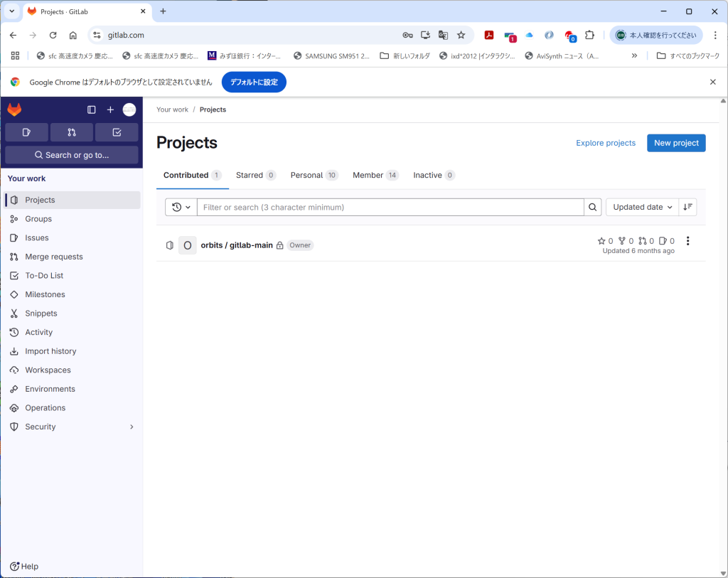Open Environments in sidebar
The height and width of the screenshot is (578, 728).
pos(73,389)
